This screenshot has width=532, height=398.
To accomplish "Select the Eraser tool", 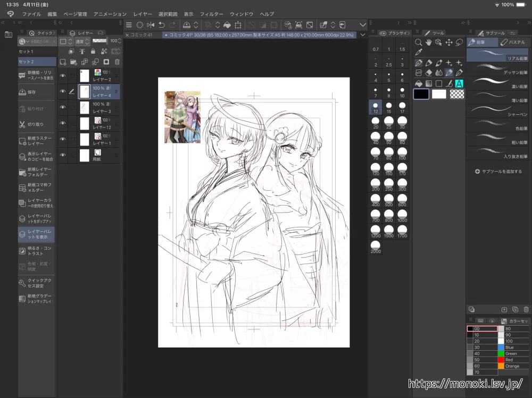I will click(429, 73).
